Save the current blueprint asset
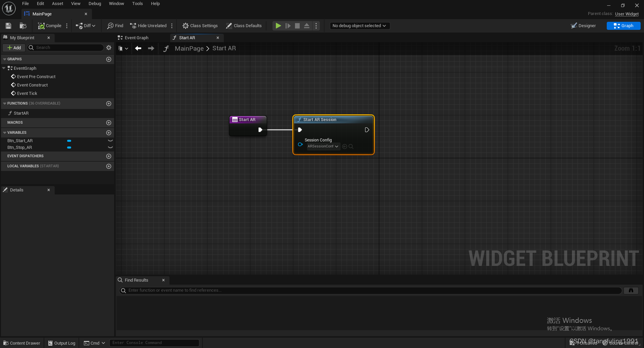Screen dimensions: 644x348 point(8,26)
